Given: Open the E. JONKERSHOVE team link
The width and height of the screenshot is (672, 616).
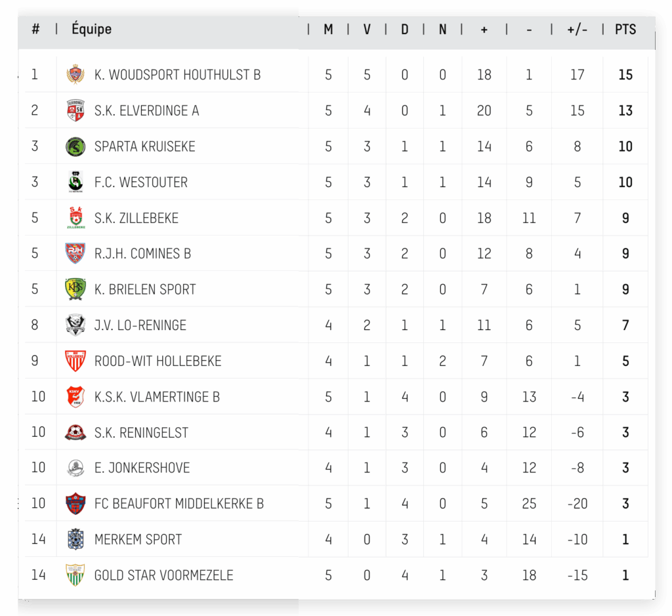Looking at the screenshot, I should tap(142, 468).
